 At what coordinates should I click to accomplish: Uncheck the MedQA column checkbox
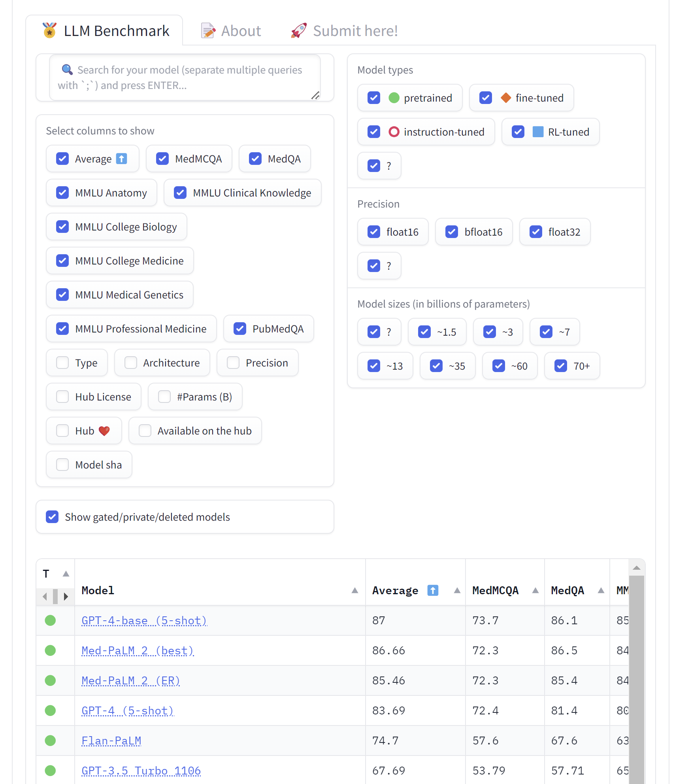pyautogui.click(x=255, y=159)
